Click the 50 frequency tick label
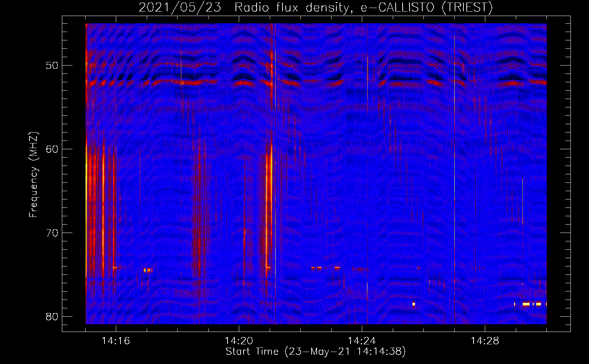Screen dimensions: 589x364 [x=52, y=66]
